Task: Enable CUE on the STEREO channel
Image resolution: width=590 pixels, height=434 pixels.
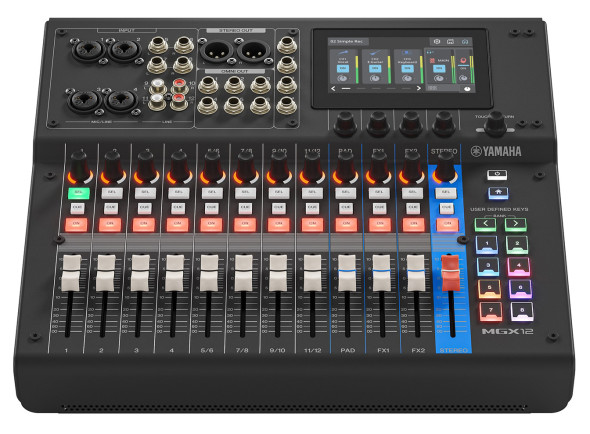Action: 446,208
